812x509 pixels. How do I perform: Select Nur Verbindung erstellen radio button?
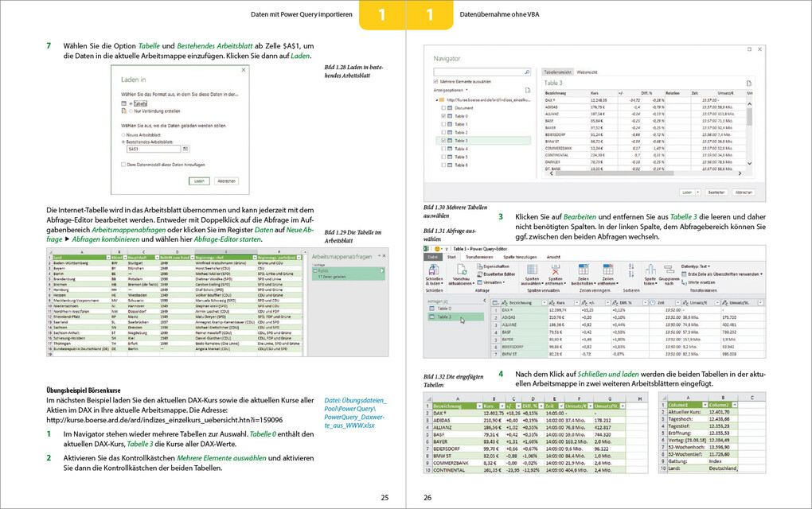[131, 111]
